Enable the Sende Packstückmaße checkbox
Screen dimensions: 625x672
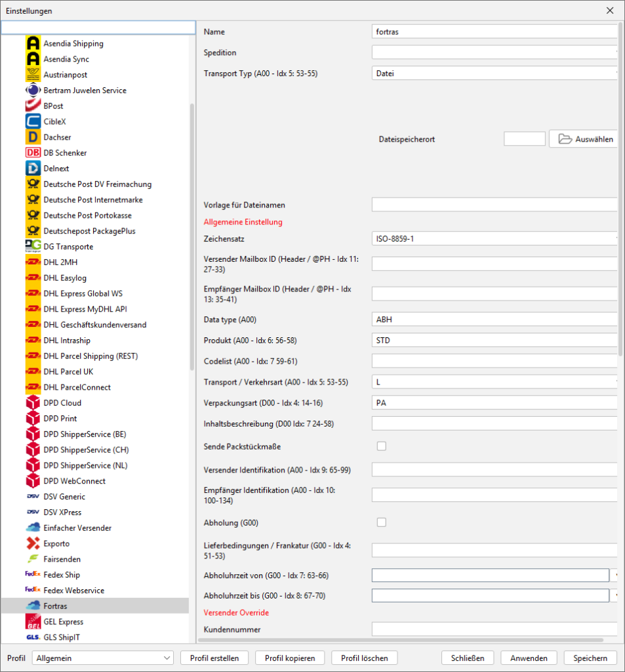pos(381,446)
